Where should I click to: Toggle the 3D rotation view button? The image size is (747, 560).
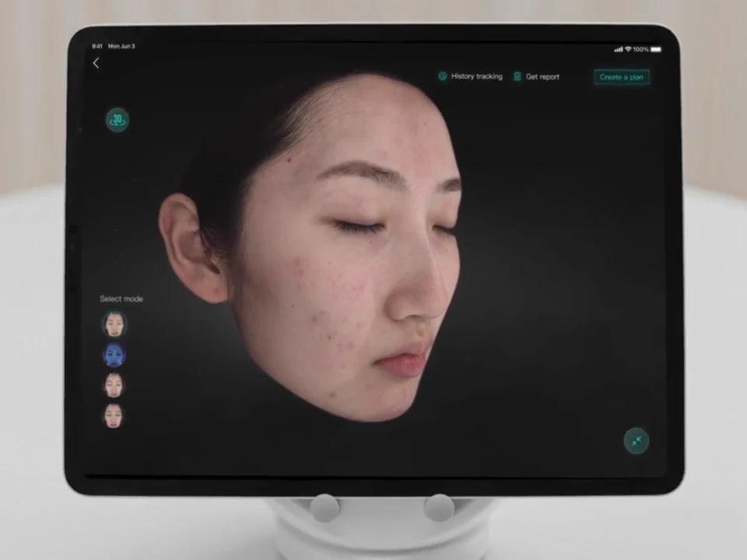coord(117,120)
